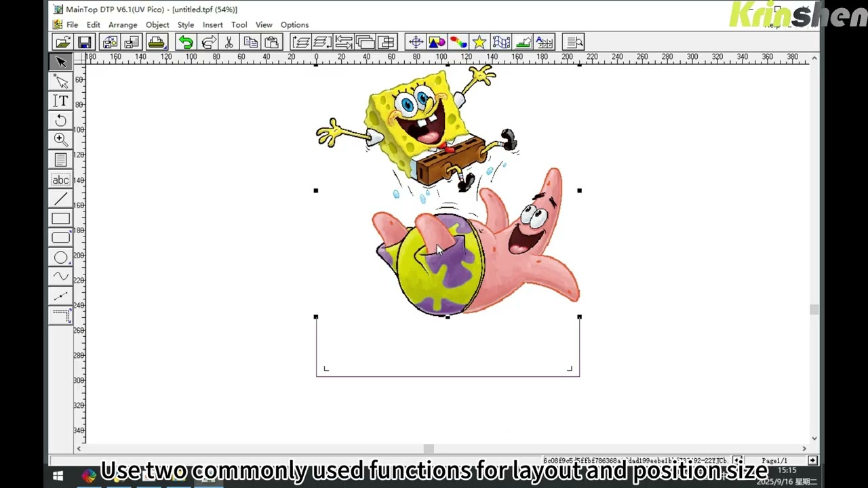Click the swap arrows toolbar icon
This screenshot has width=868, height=488.
coord(343,42)
